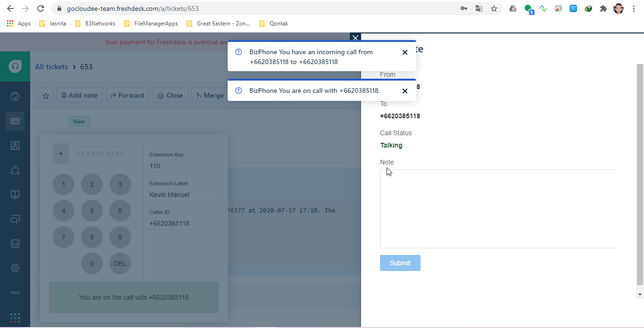Image resolution: width=644 pixels, height=328 pixels.
Task: Tap digit 8 on the dial pad
Action: click(92, 237)
